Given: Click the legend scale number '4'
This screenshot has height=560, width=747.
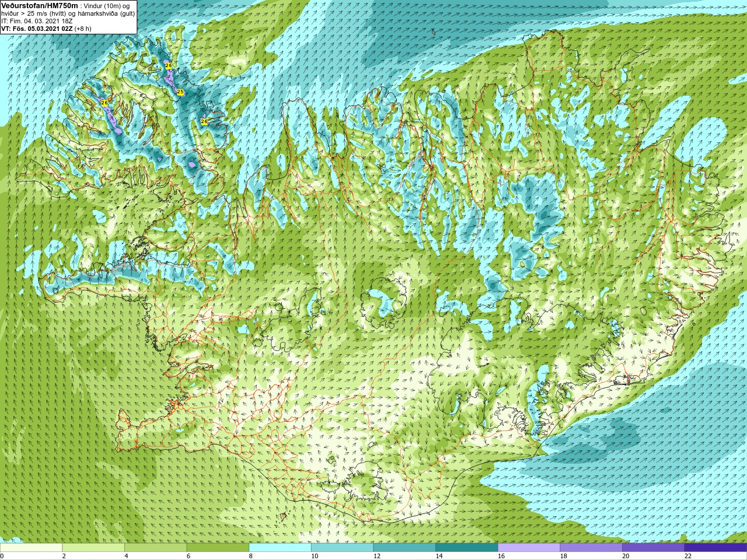Looking at the screenshot, I should click(126, 556).
